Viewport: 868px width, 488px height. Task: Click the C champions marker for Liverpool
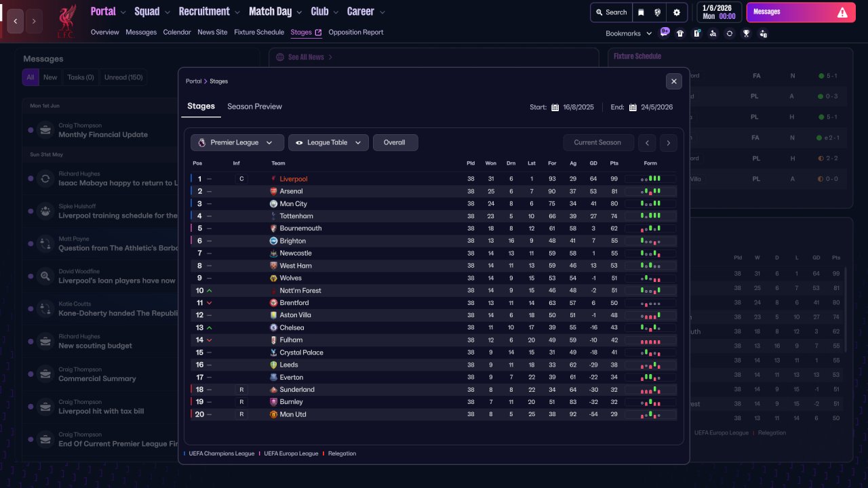tap(241, 179)
